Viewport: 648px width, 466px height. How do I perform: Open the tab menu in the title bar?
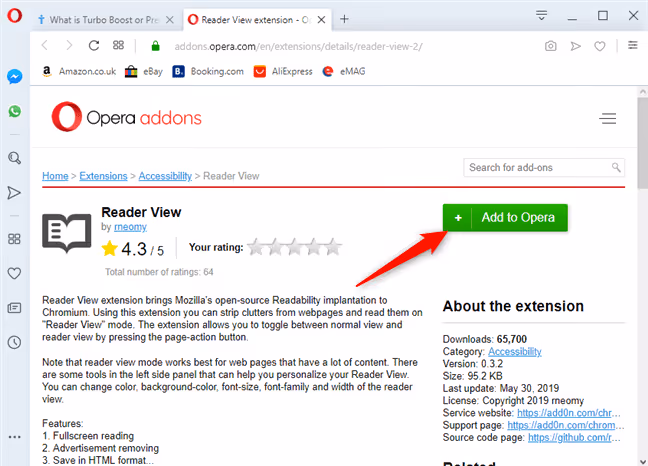541,16
